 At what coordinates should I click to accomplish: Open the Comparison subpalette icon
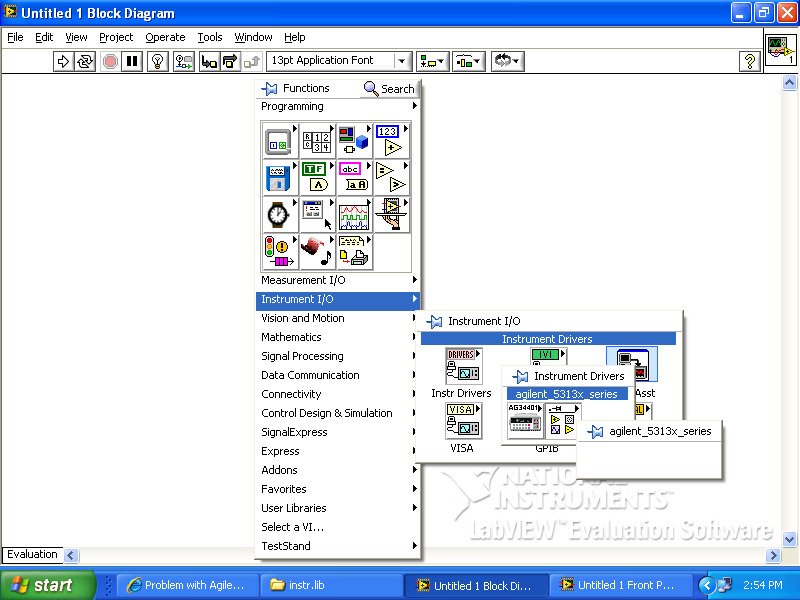(391, 178)
